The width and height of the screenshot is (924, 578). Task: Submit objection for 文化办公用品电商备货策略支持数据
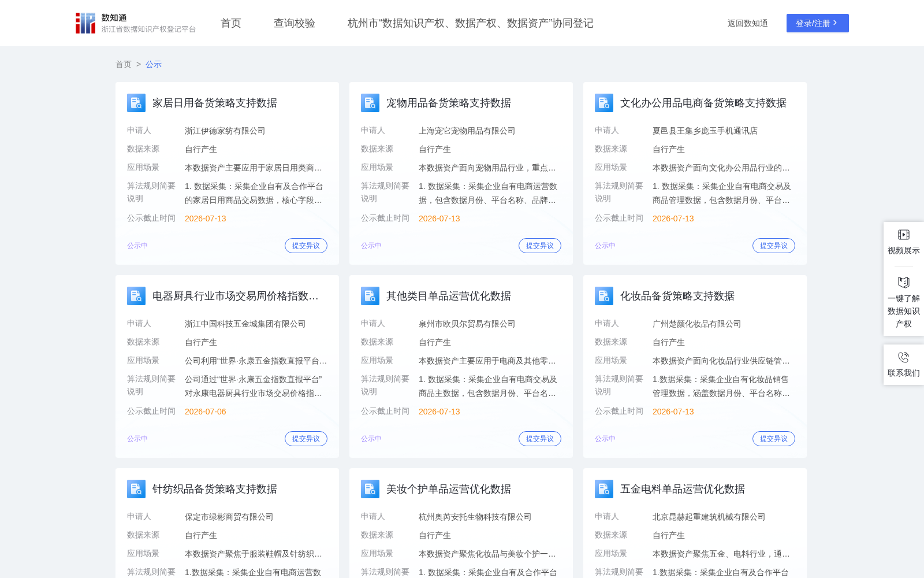774,246
